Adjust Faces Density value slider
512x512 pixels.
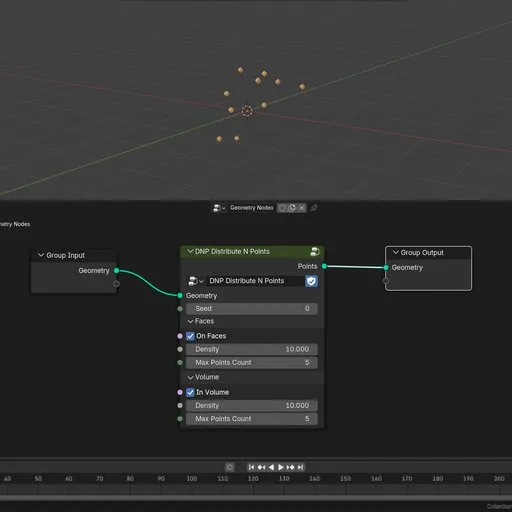(x=252, y=349)
